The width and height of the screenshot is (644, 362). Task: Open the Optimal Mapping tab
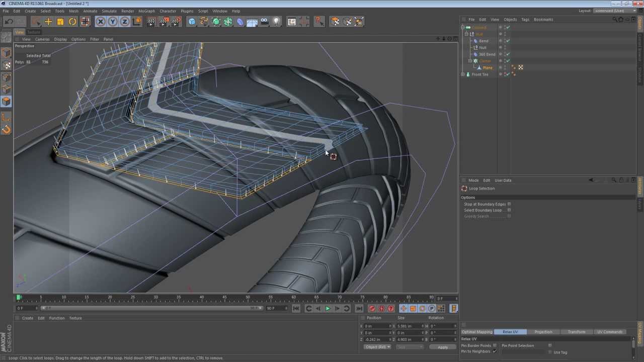[477, 332]
